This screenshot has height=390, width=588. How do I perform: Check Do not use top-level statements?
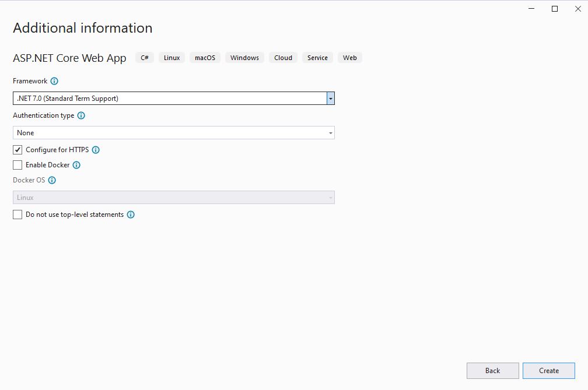pos(17,215)
